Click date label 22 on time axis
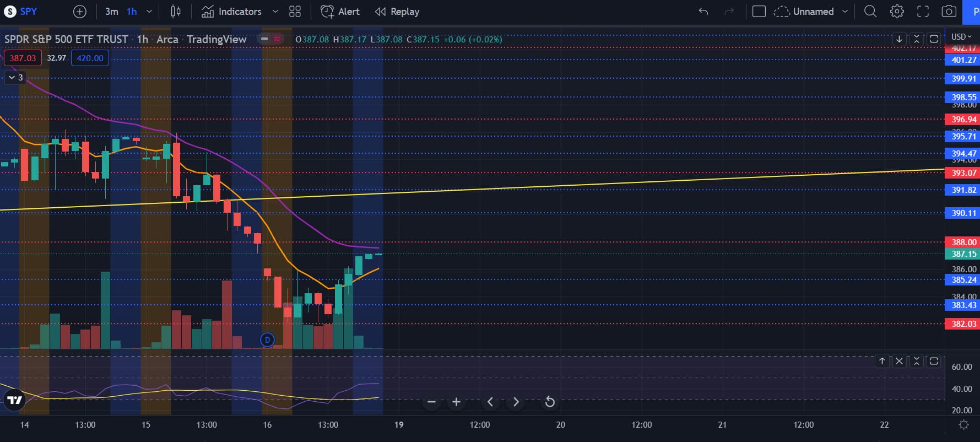This screenshot has width=980, height=442. (x=884, y=425)
